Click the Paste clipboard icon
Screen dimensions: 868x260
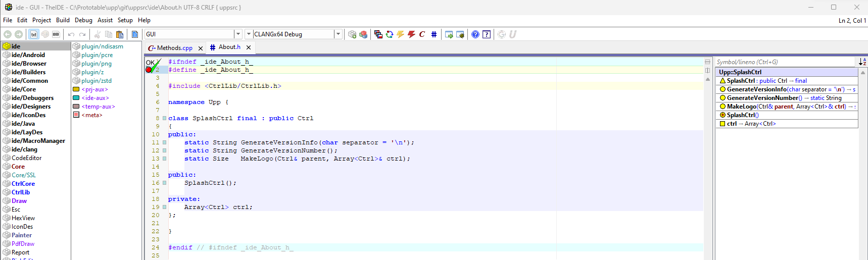click(x=120, y=34)
